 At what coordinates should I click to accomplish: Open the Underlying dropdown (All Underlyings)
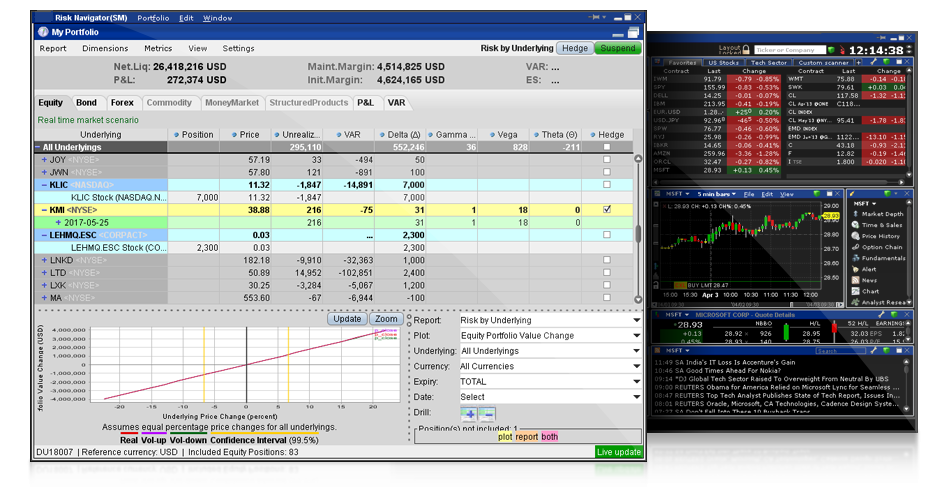point(550,351)
